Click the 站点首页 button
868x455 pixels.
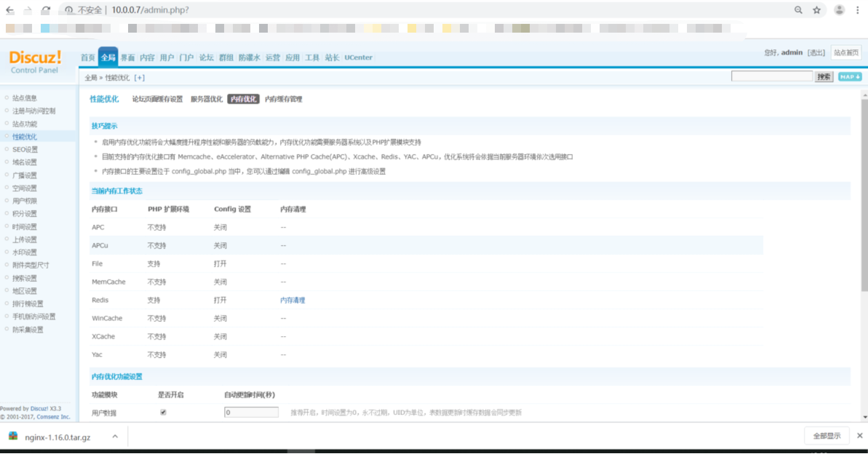coord(846,52)
